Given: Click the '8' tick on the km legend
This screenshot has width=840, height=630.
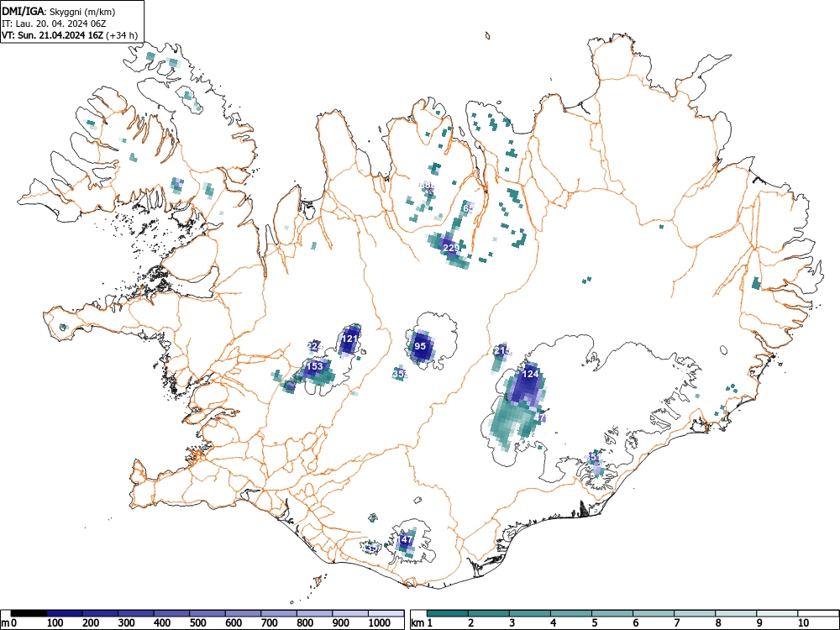Looking at the screenshot, I should pyautogui.click(x=718, y=623).
